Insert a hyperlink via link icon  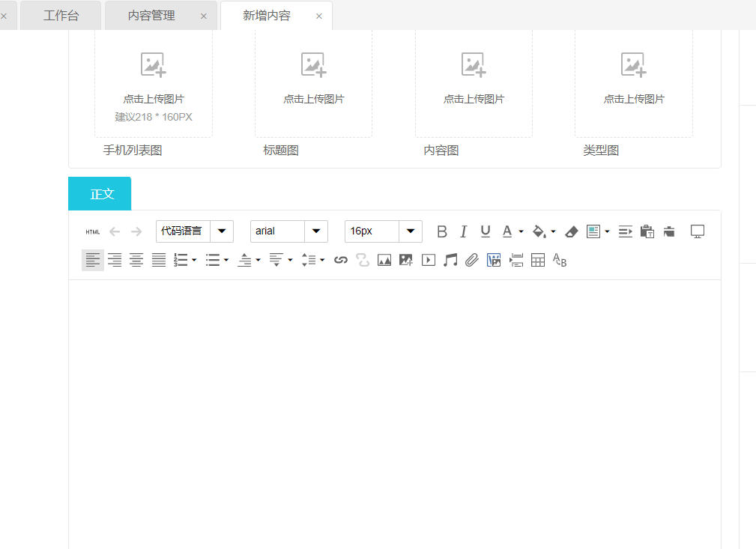[x=341, y=261]
